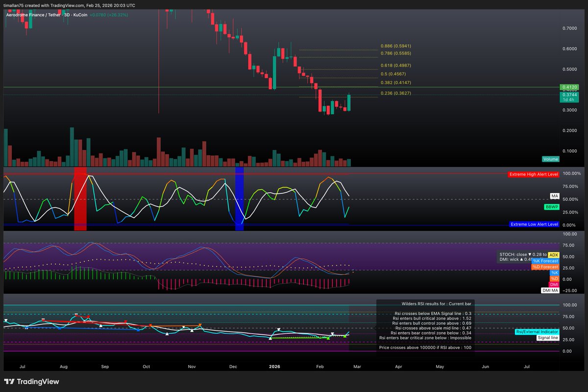Click Rsi crosses above scale mid line : 0.47
The width and height of the screenshot is (588, 392).
(x=434, y=328)
